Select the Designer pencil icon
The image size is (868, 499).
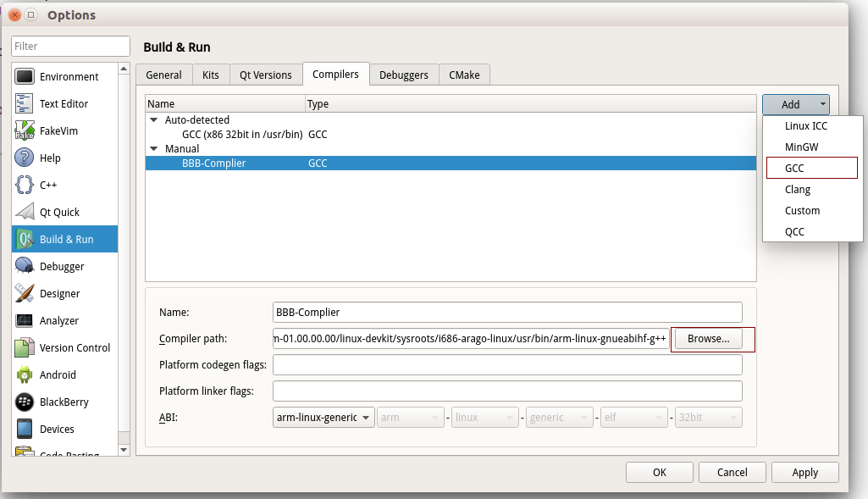click(25, 293)
